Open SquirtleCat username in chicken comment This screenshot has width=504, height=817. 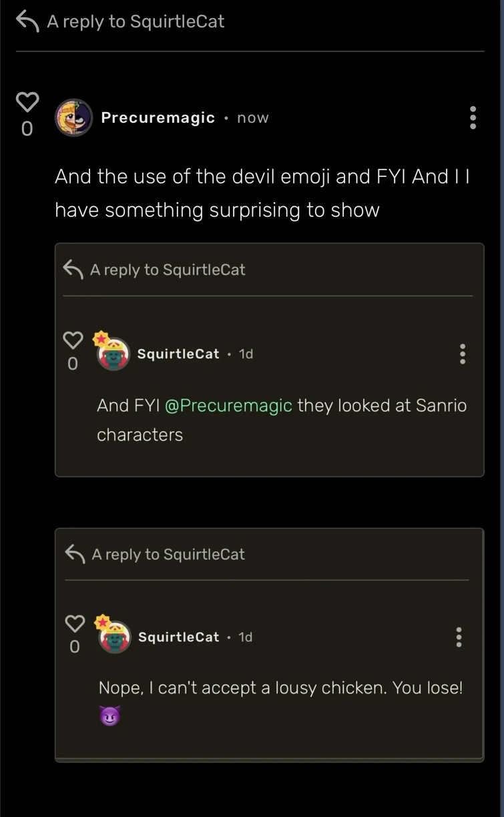click(179, 637)
